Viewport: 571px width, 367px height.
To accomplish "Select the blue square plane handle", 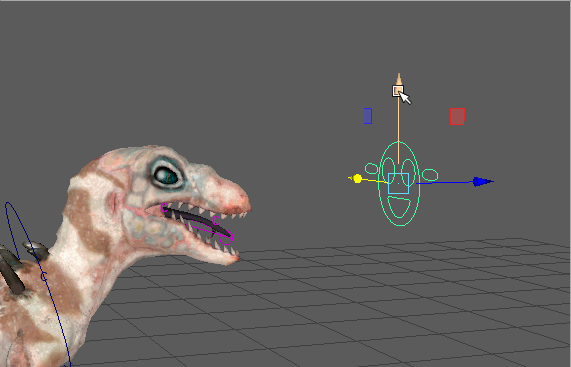I will [x=368, y=116].
